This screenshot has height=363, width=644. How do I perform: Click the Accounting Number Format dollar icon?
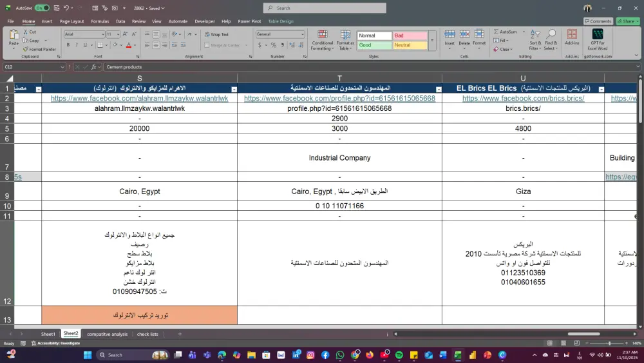(x=260, y=44)
